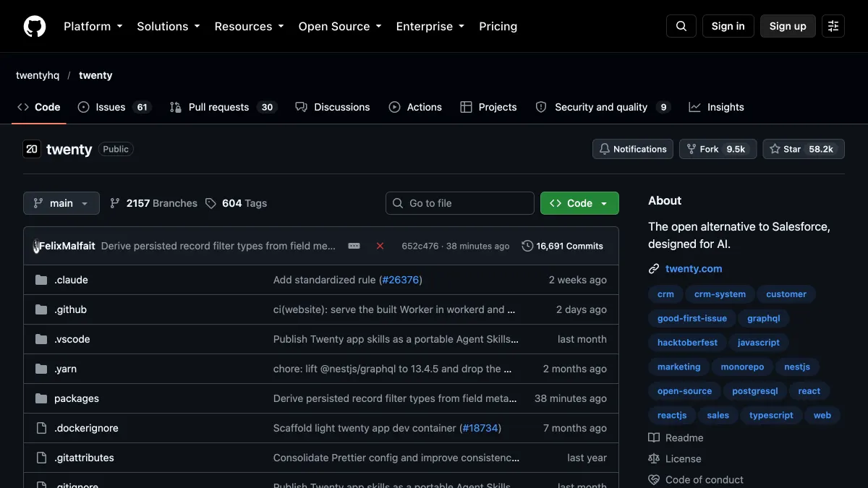868x488 pixels.
Task: Switch to the Code tab
Action: pyautogui.click(x=39, y=107)
